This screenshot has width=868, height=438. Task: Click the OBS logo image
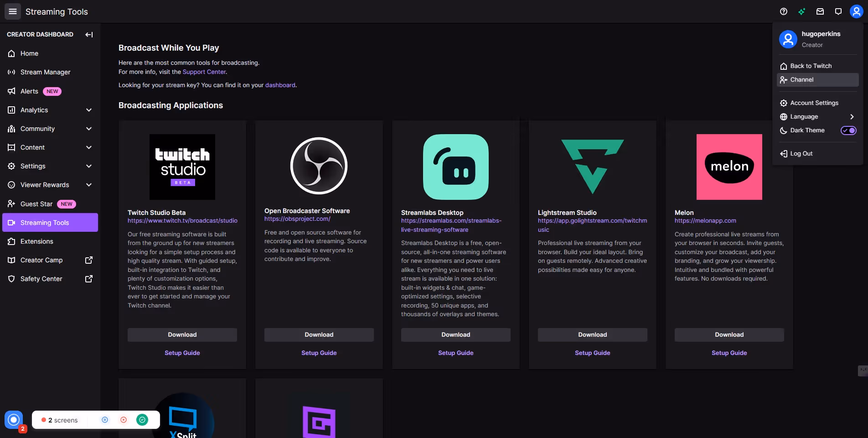pos(319,166)
